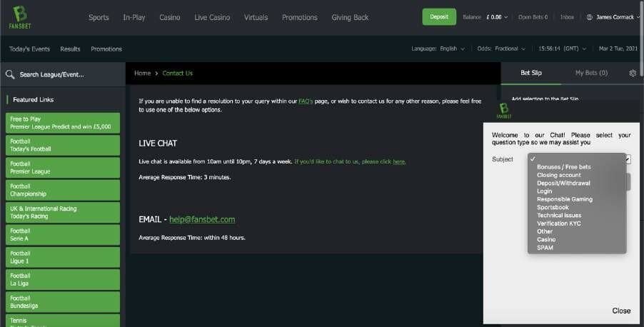Open bet slip settings gear icon
The width and height of the screenshot is (644, 327).
coord(633,73)
